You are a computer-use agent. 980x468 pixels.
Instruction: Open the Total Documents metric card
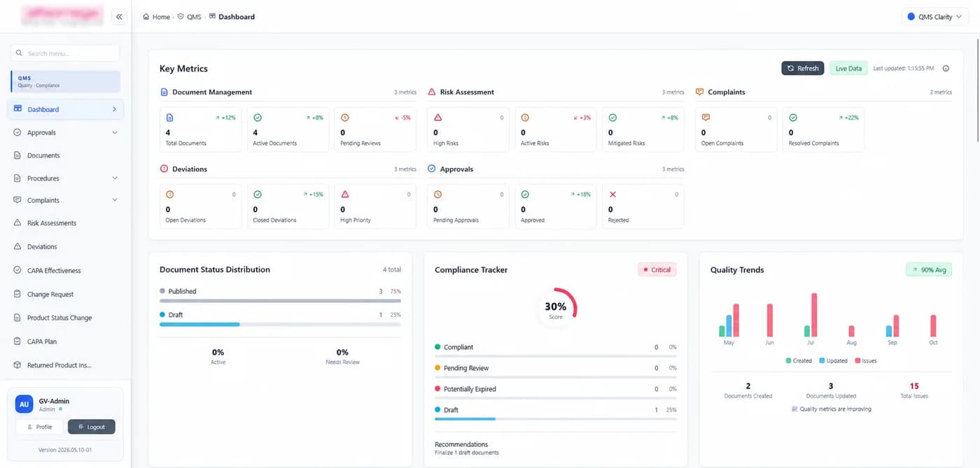200,129
